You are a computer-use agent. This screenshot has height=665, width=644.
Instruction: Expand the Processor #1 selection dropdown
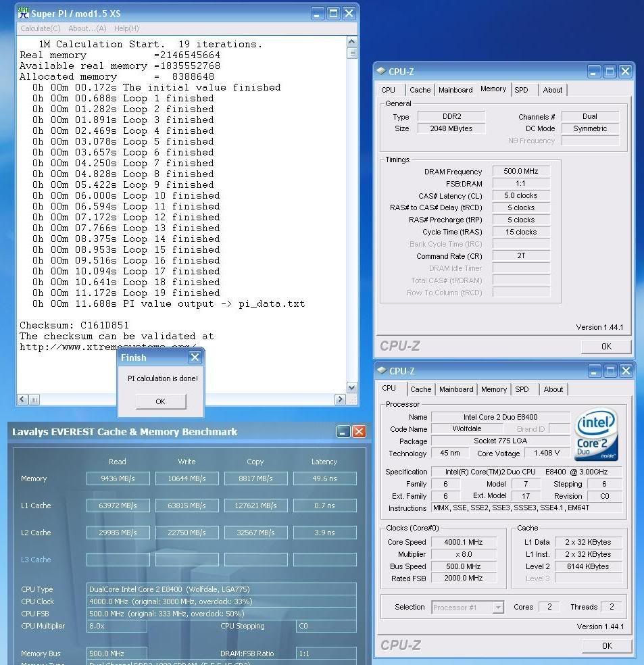(498, 608)
